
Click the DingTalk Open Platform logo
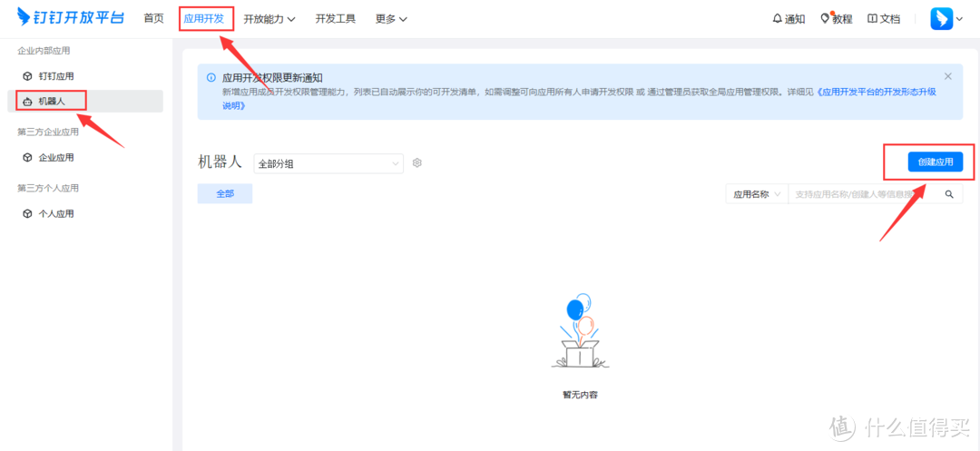71,18
